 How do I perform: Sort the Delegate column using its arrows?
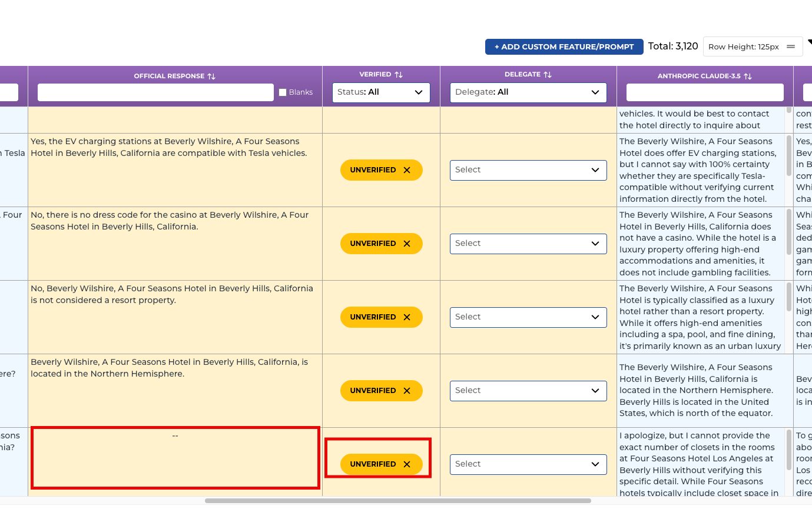(548, 75)
